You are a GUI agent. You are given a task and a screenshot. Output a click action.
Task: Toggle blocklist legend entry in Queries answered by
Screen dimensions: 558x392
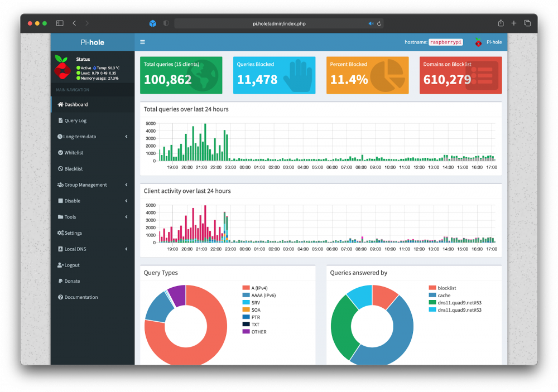(x=447, y=288)
